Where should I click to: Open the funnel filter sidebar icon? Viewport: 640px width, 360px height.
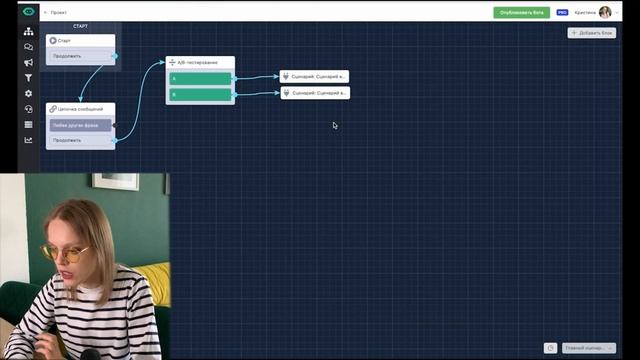[29, 78]
